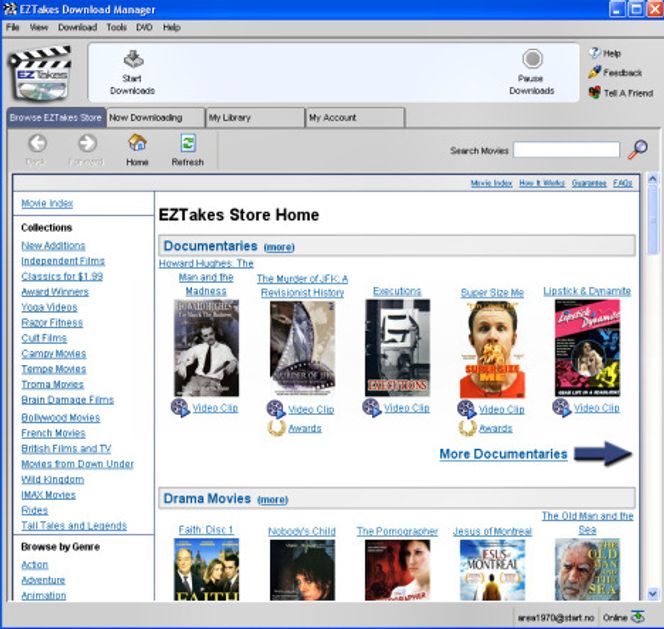
Task: Click the Pause Downloads icon
Action: coord(532,59)
